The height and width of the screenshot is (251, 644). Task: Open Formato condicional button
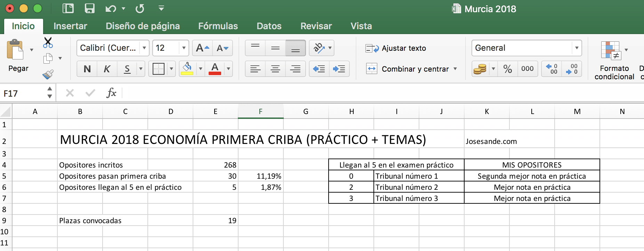[614, 59]
